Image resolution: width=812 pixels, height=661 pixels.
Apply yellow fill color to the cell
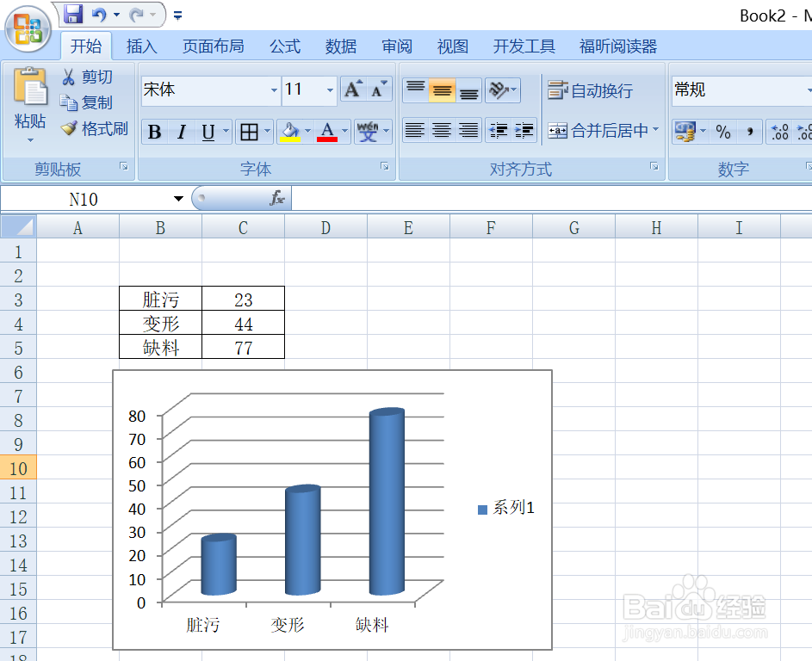[290, 132]
